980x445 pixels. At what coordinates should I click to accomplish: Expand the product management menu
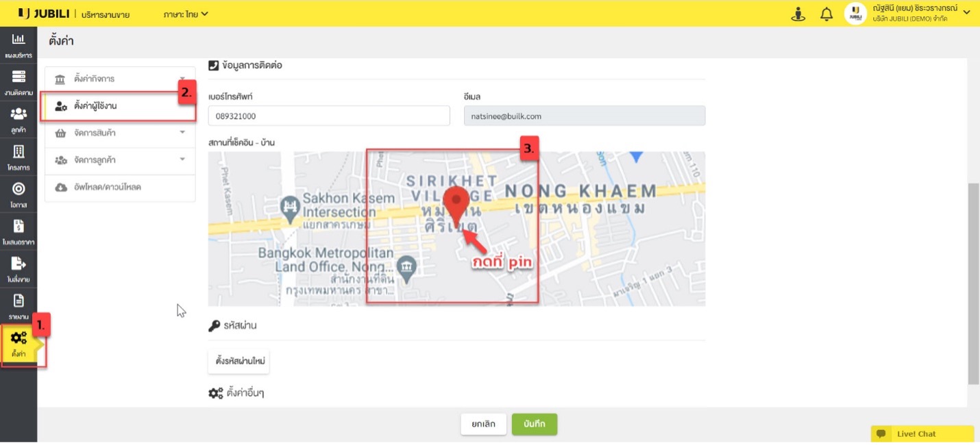(x=120, y=133)
